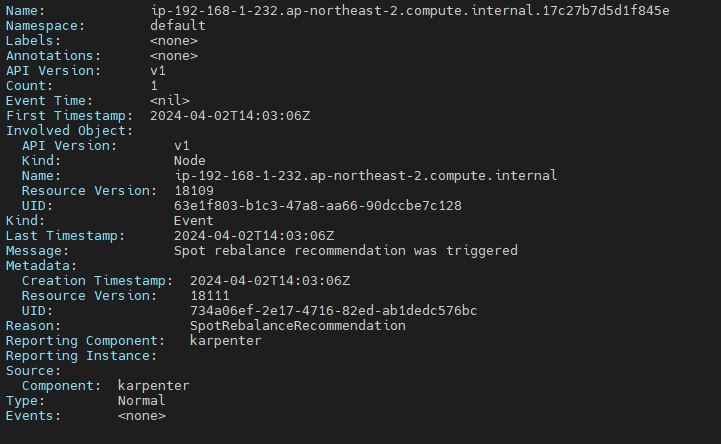This screenshot has height=444, width=721.
Task: Click the First Timestamp value
Action: coord(230,115)
